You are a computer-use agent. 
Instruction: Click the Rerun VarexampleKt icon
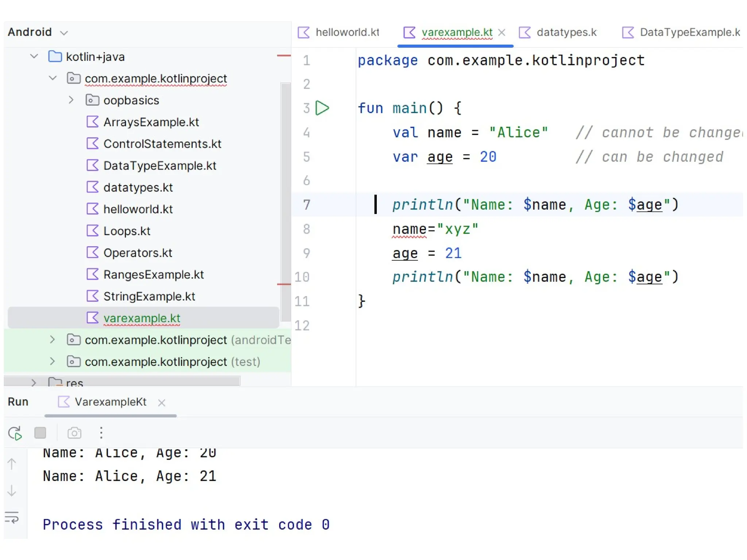click(15, 433)
